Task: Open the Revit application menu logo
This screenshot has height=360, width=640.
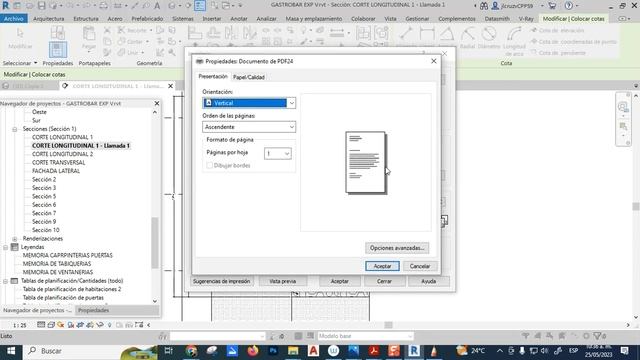Action: click(5, 6)
